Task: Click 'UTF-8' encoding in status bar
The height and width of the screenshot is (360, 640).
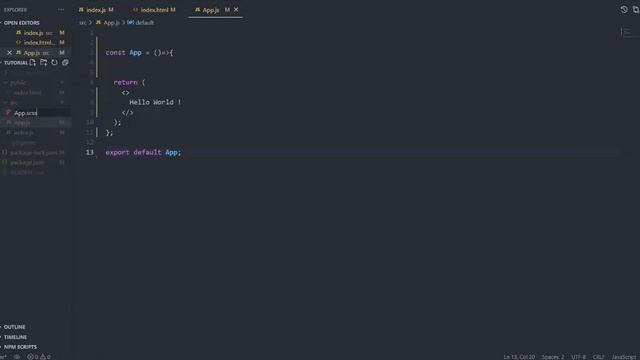Action: click(578, 357)
